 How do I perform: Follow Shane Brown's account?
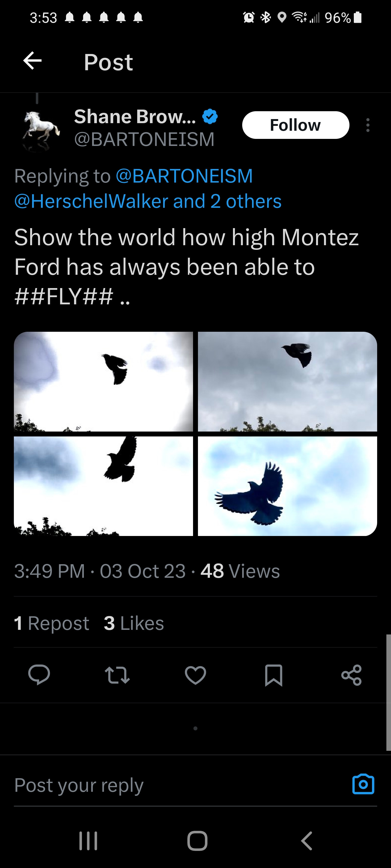295,125
